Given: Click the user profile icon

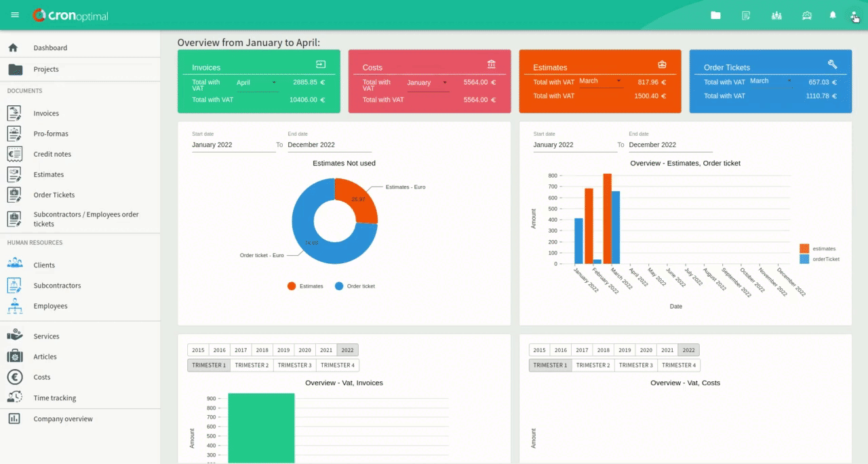Looking at the screenshot, I should tap(854, 16).
